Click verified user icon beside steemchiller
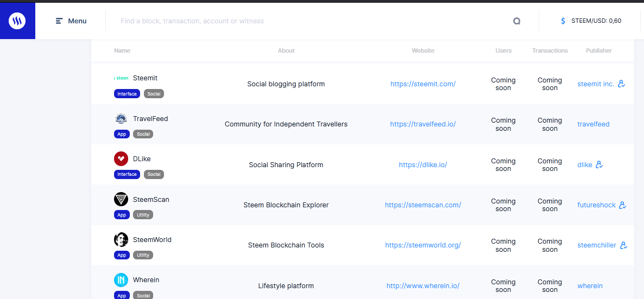 click(623, 245)
